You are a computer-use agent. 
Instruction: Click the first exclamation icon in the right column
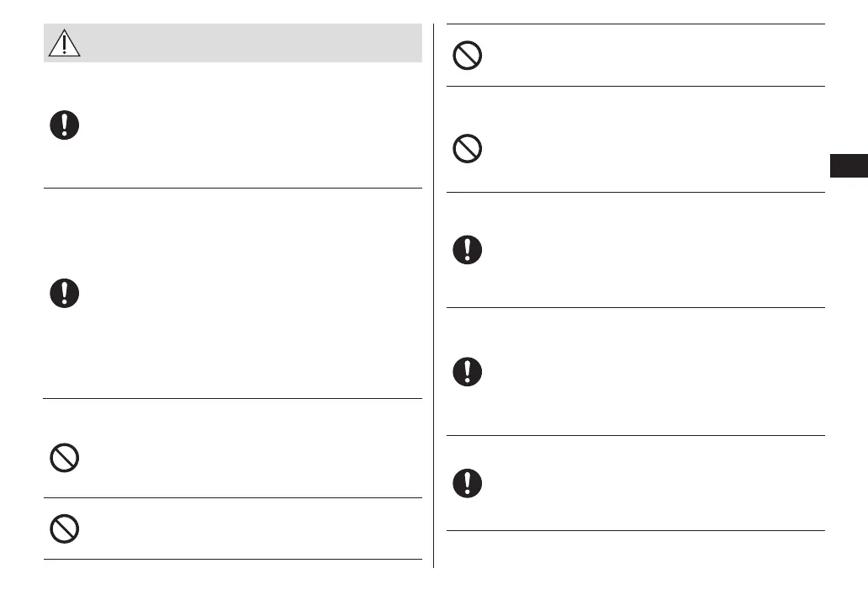pos(468,250)
